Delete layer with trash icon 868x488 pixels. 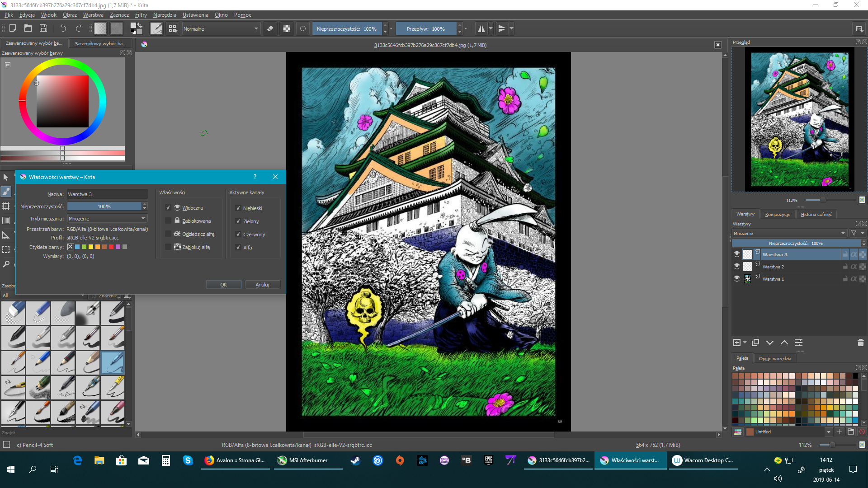(x=860, y=343)
